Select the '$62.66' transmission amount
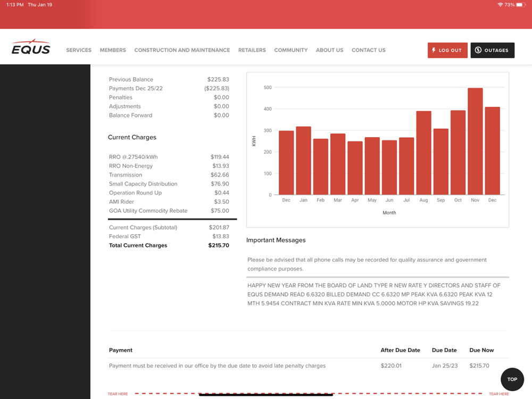 [220, 174]
